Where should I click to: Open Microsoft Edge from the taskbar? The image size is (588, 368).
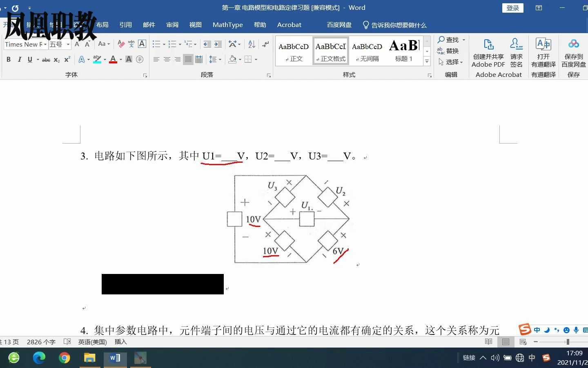coord(39,358)
